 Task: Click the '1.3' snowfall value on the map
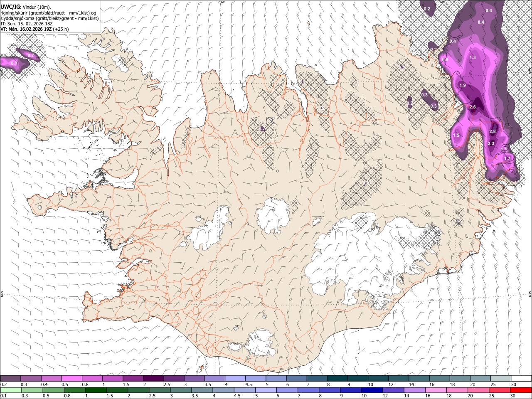point(473,58)
